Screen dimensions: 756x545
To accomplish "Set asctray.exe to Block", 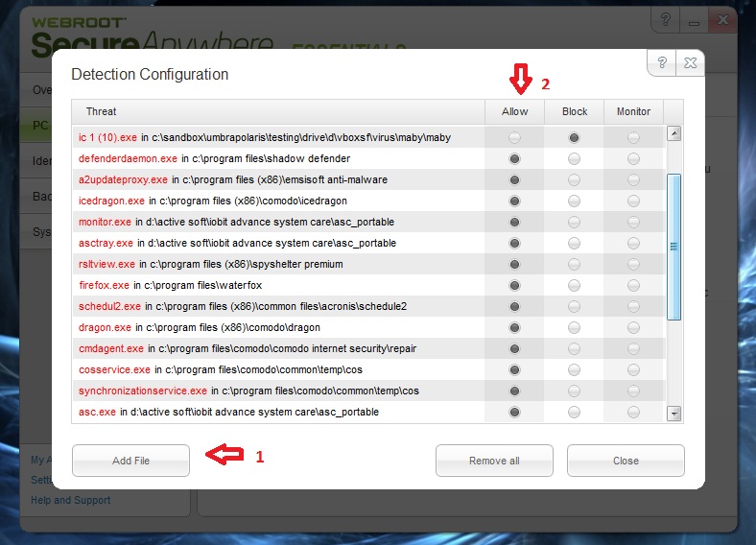I will coord(574,243).
